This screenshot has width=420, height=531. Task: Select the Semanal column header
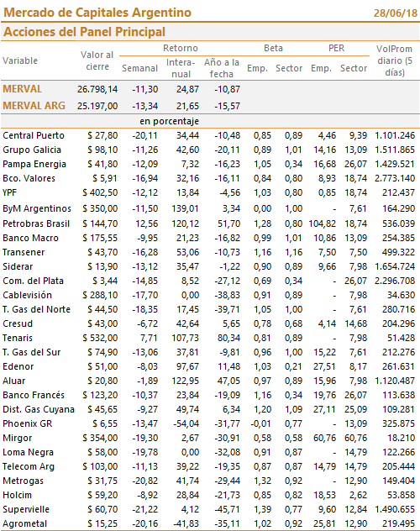(x=139, y=68)
